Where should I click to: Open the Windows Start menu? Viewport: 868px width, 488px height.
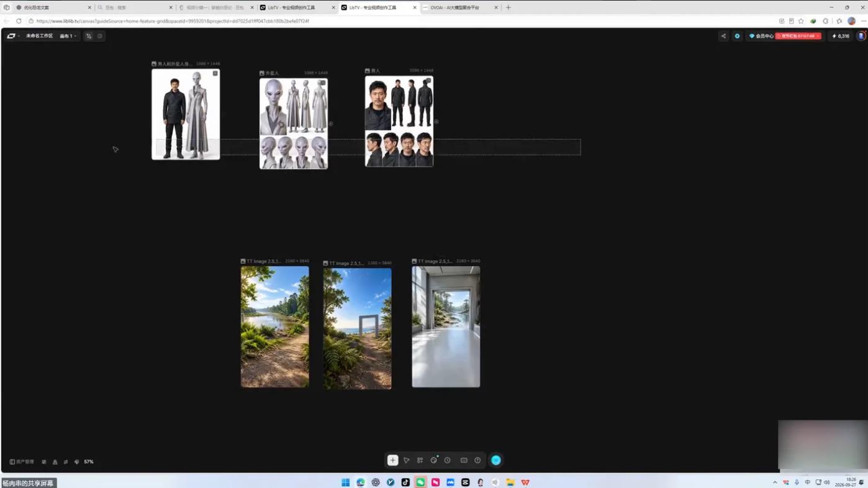(345, 482)
